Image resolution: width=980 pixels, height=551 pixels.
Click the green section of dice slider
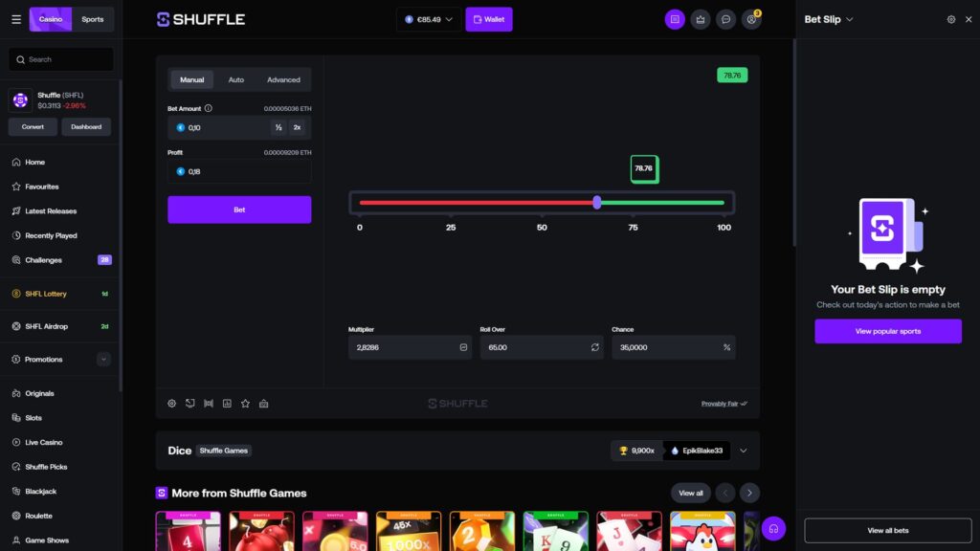click(x=662, y=203)
